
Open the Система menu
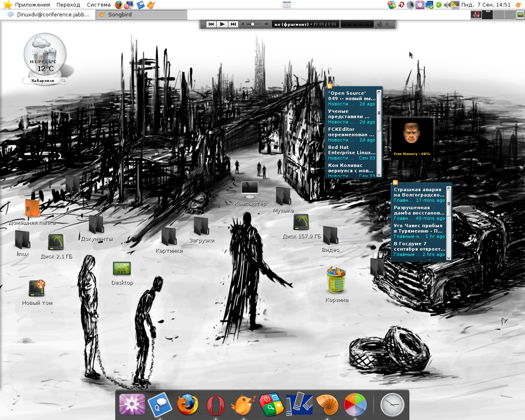tap(98, 5)
